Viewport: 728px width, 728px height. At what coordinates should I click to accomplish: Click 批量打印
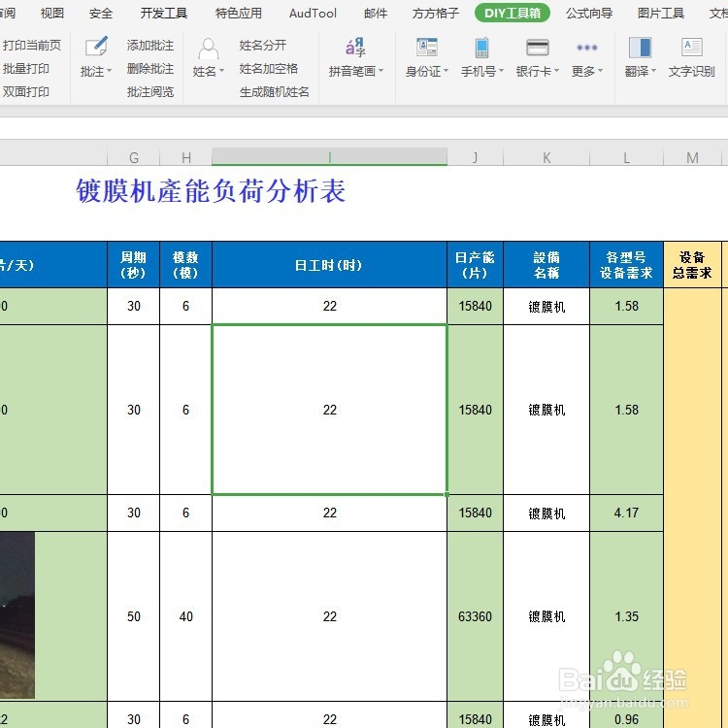coord(25,69)
